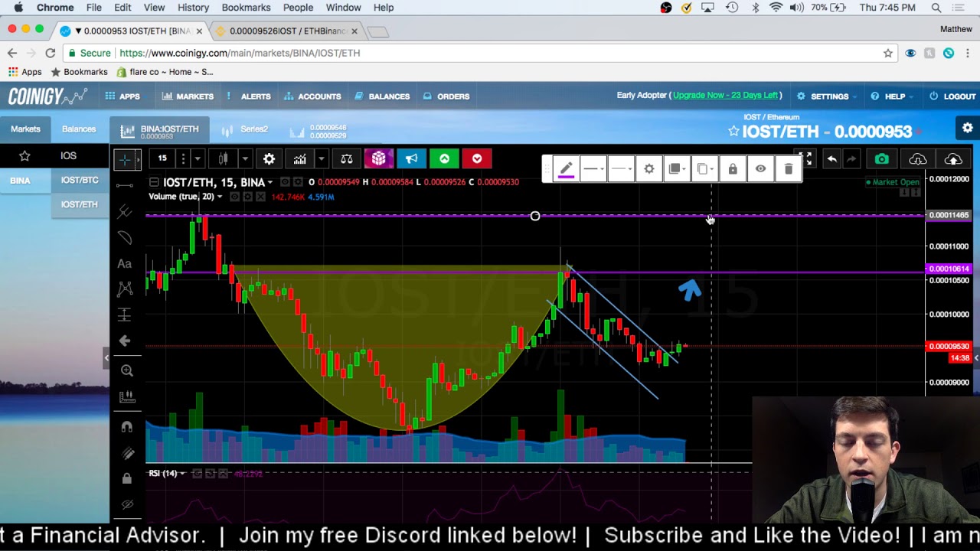Select the text annotation tool

coord(124,263)
